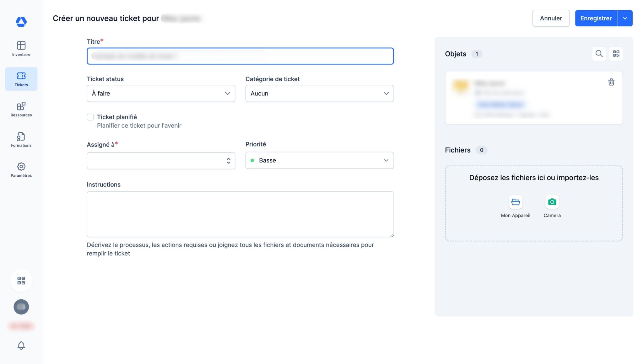Remove the attached object with the trash icon

611,82
